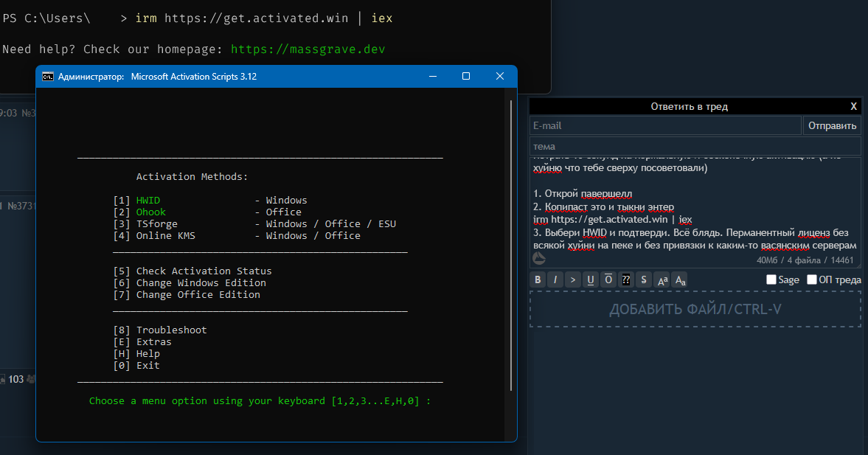Click the irm get.activated.win command in PowerShell
Image resolution: width=868 pixels, height=455 pixels.
click(264, 18)
